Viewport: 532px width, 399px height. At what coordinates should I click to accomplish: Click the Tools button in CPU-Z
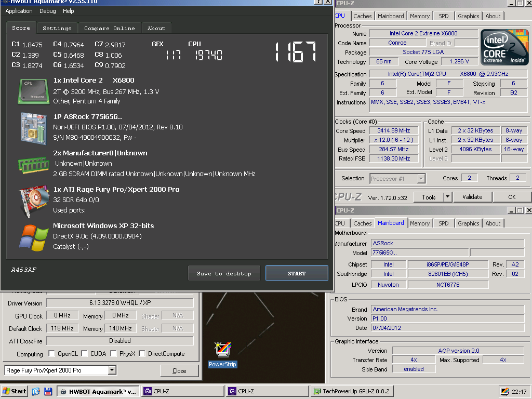click(429, 197)
